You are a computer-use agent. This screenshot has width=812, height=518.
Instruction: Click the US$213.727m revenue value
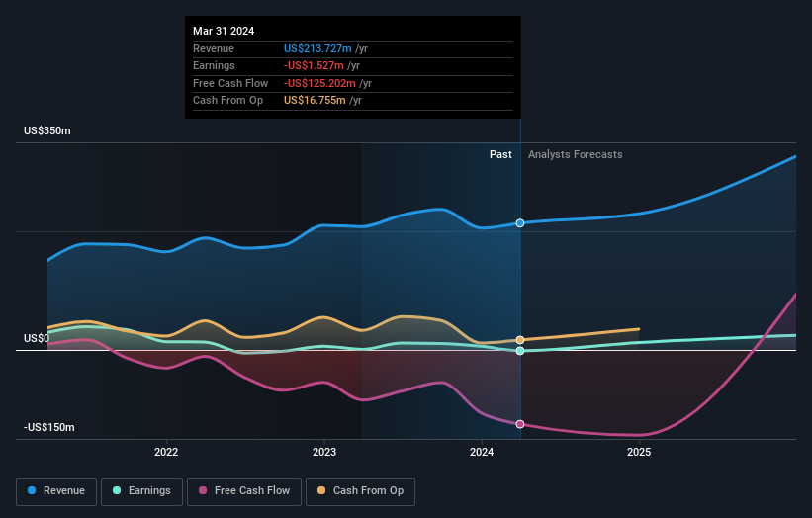[317, 48]
